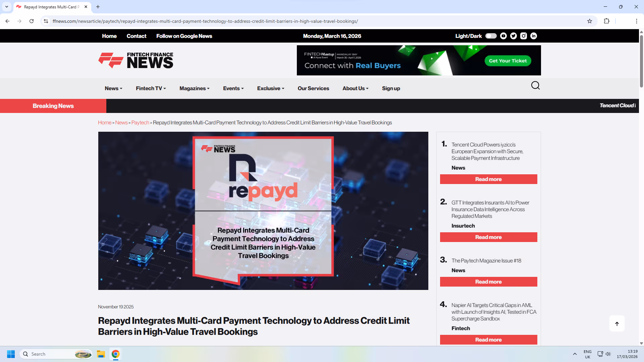The width and height of the screenshot is (644, 362).
Task: Click the Fintech Finance News logo
Action: point(136,60)
